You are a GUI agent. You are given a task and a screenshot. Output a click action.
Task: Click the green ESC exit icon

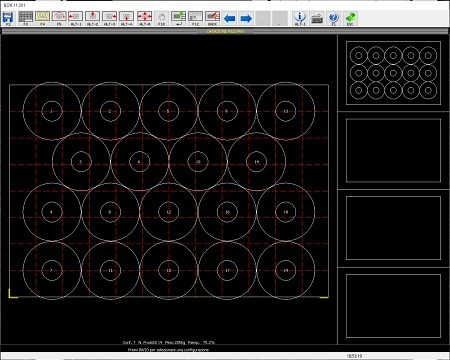(350, 18)
